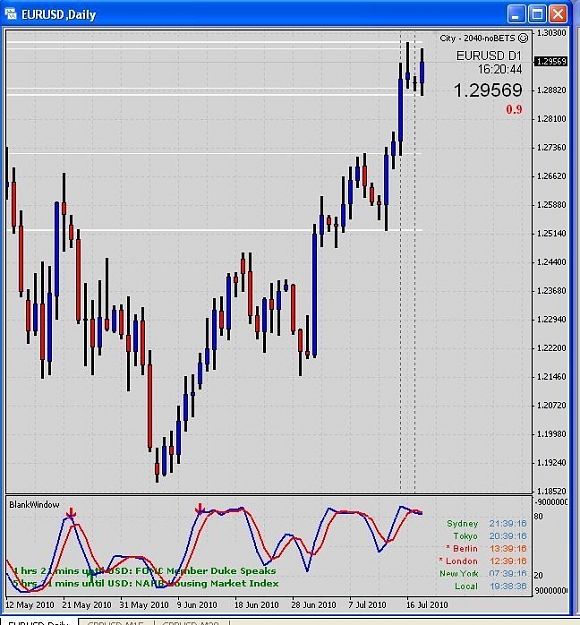Click the '28 Jun 2010' date label

314,605
